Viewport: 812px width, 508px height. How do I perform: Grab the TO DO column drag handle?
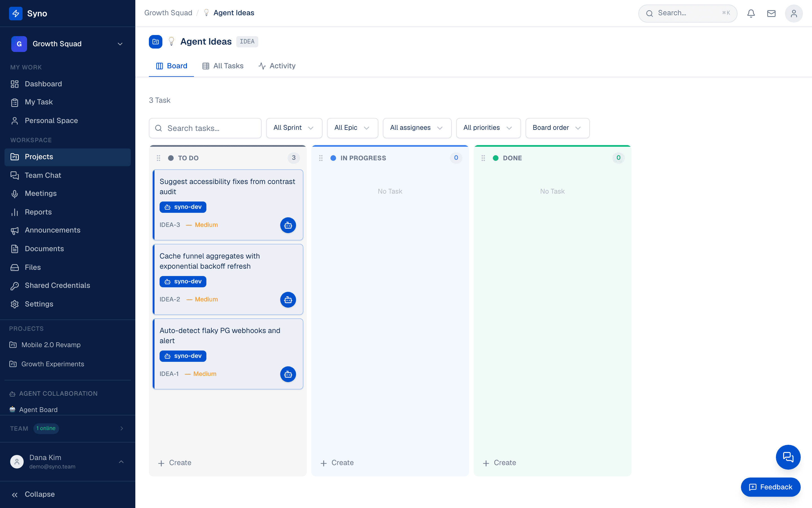click(x=158, y=158)
